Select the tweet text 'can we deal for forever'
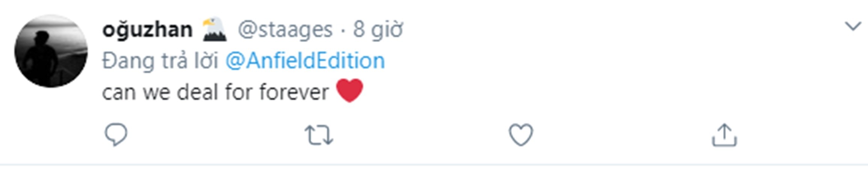Viewport: 868px width, 169px height. (x=215, y=92)
